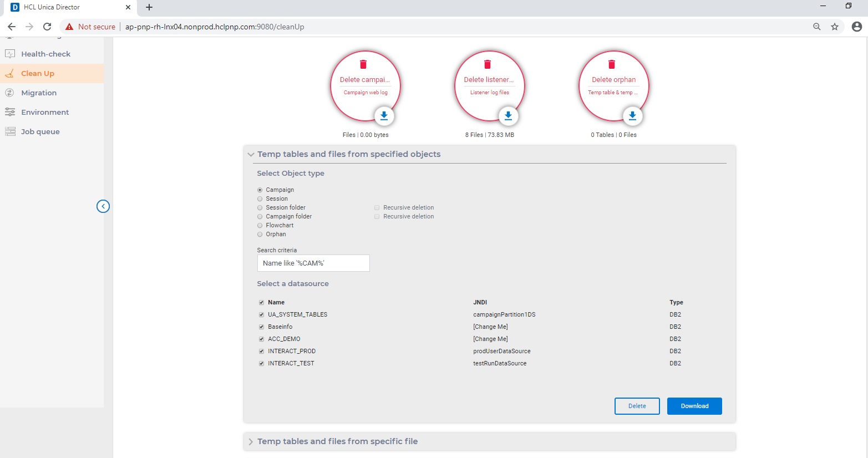Click the trash icon in Delete campaign circle
Image resolution: width=868 pixels, height=458 pixels.
click(363, 64)
